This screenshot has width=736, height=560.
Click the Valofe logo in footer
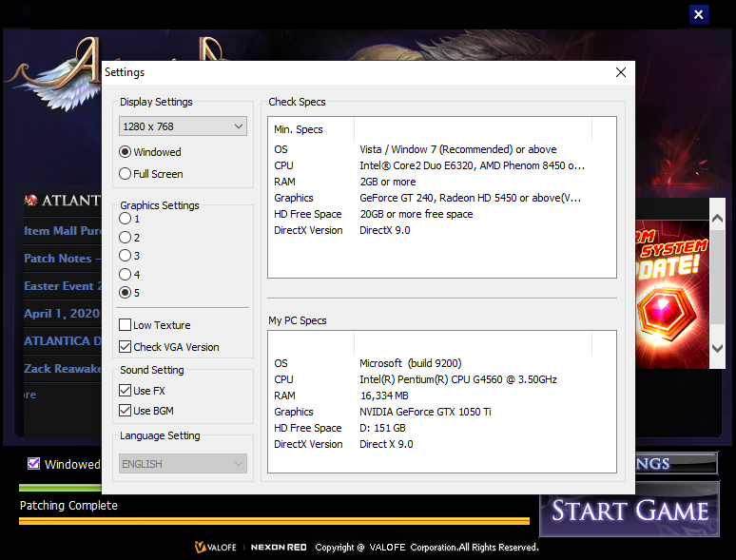(215, 547)
